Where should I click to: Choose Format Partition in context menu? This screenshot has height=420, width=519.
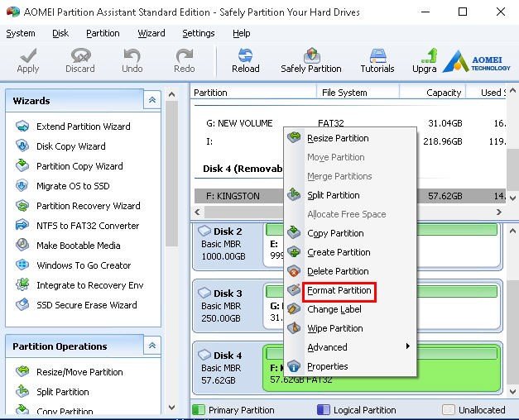pyautogui.click(x=350, y=290)
